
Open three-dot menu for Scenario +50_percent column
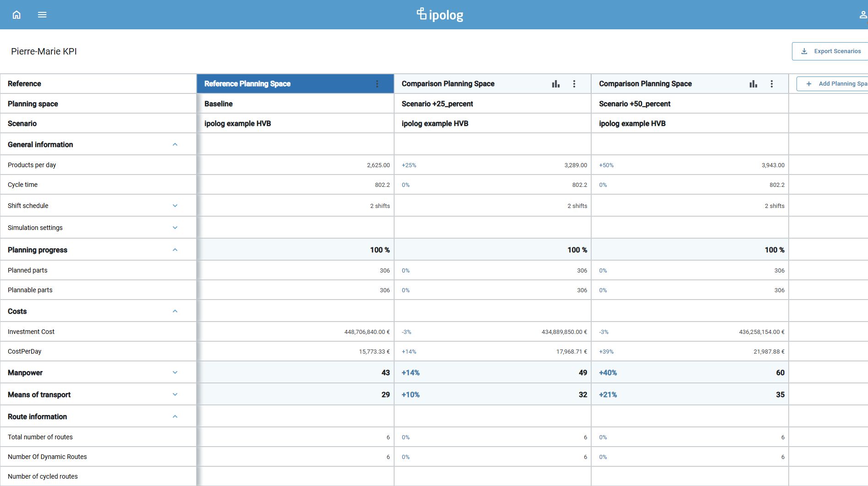(772, 84)
